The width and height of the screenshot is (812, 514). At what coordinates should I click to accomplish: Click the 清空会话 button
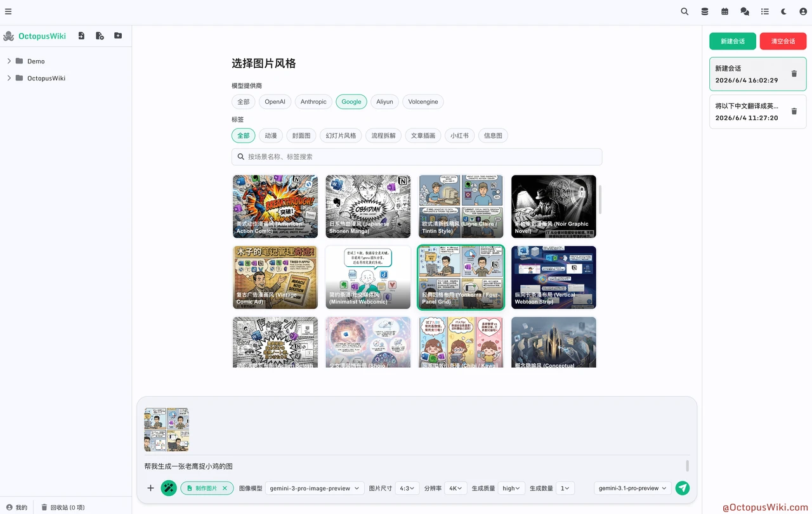click(783, 41)
